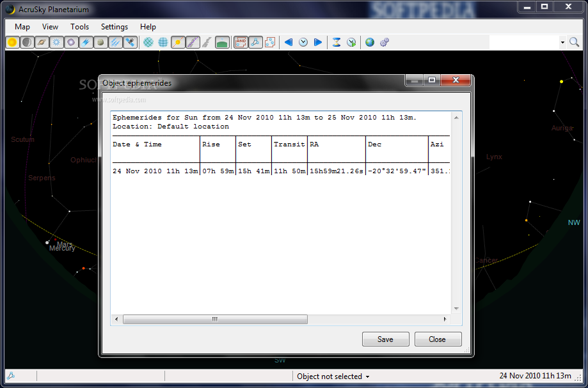
Task: Click the 'RA' column header
Action: point(314,144)
